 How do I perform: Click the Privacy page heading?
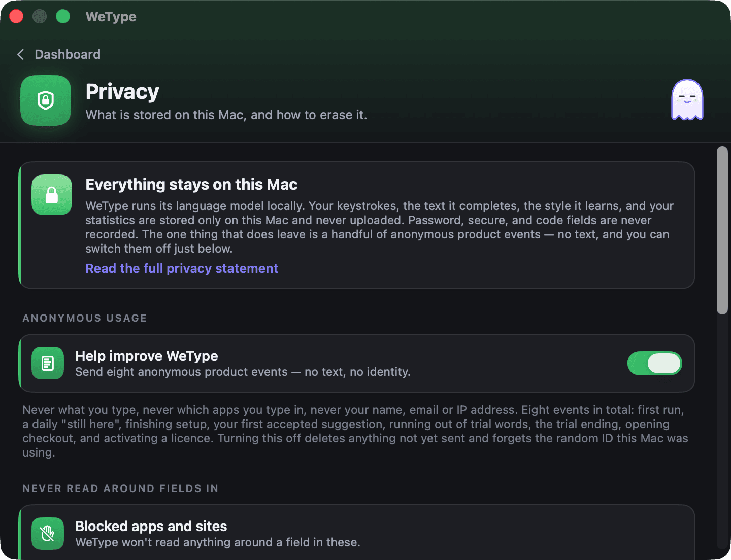[x=122, y=92]
